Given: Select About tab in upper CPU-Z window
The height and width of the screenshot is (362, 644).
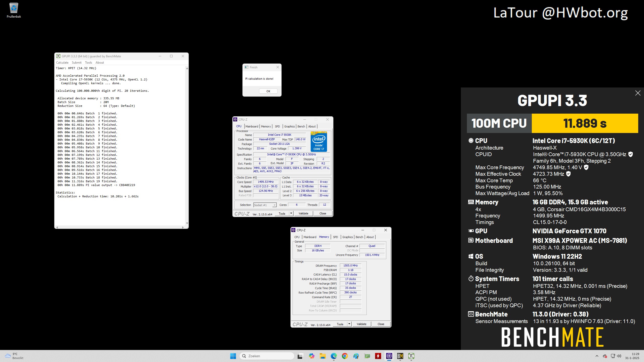Looking at the screenshot, I should 312,126.
